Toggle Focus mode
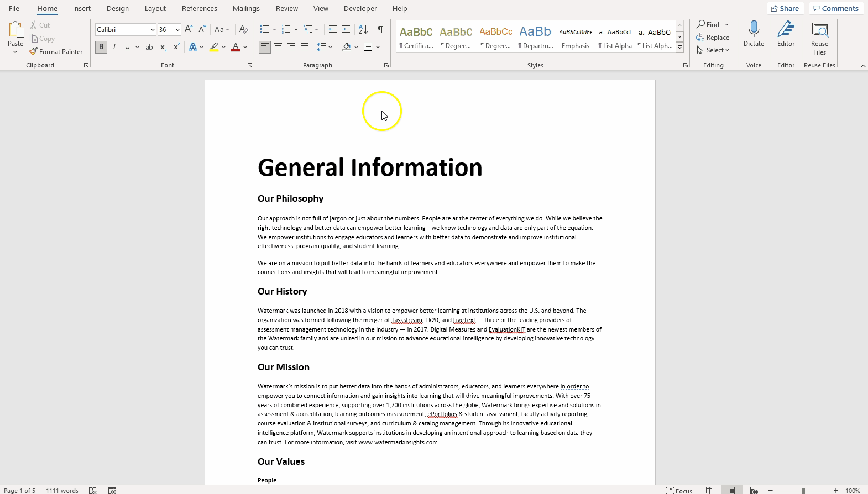Image resolution: width=868 pixels, height=494 pixels. pyautogui.click(x=679, y=490)
